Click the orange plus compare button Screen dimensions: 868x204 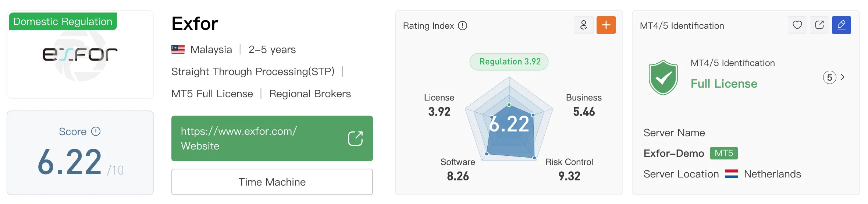point(606,25)
